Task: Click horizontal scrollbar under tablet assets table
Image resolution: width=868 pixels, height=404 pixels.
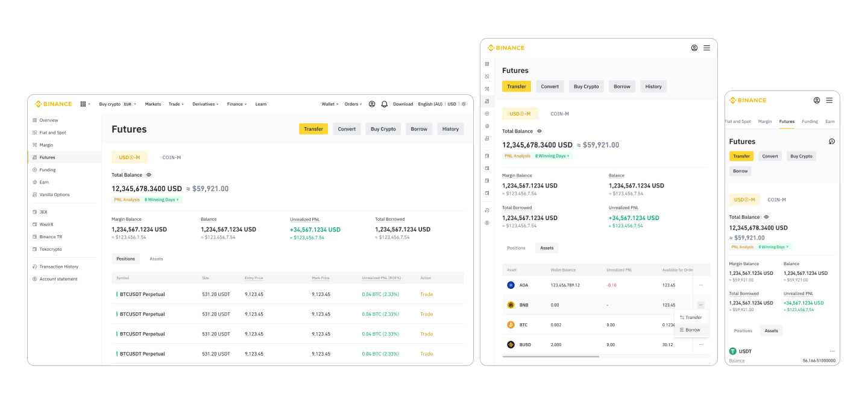Action: tap(550, 356)
